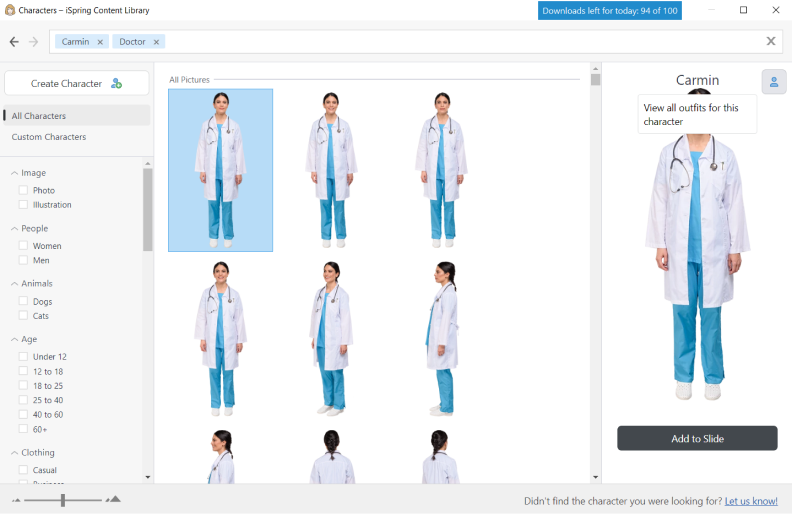Click the filter panel scrollbar thumb
Screen dimensions: 792x514
click(147, 210)
